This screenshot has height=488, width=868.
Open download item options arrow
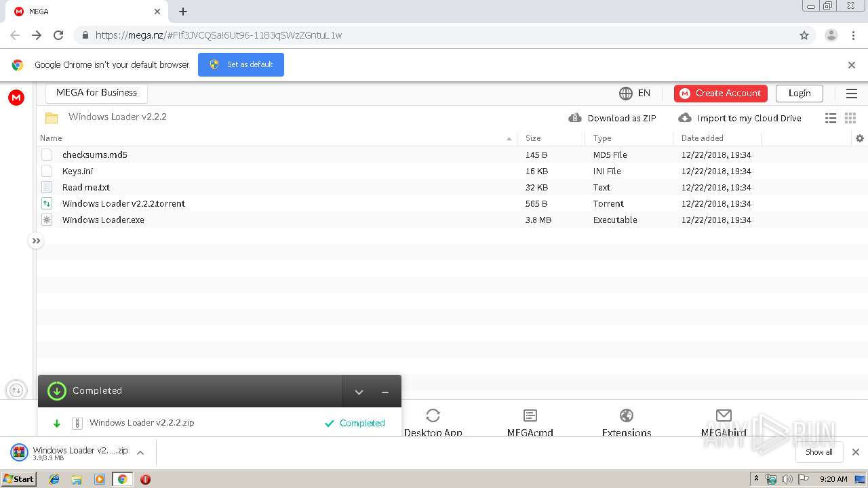(x=140, y=453)
